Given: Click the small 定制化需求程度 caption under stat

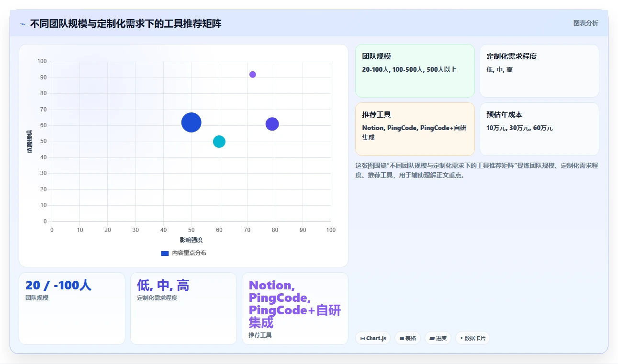Looking at the screenshot, I should click(157, 298).
